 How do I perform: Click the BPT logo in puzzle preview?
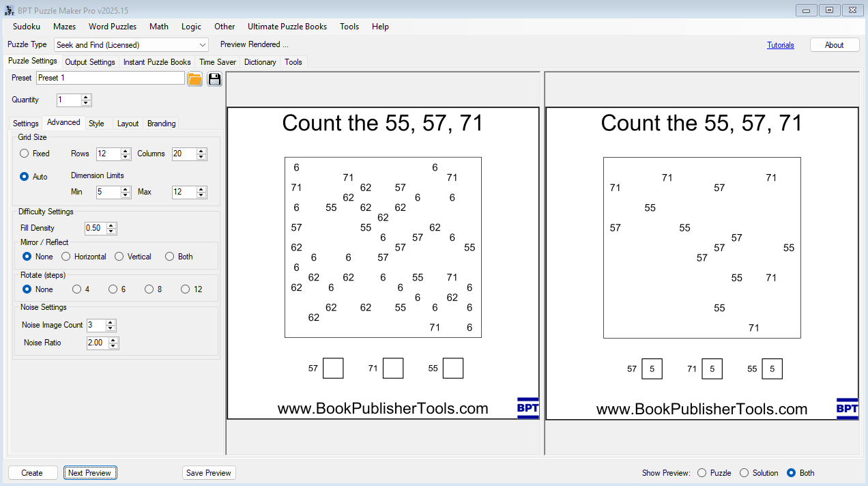[x=527, y=408]
